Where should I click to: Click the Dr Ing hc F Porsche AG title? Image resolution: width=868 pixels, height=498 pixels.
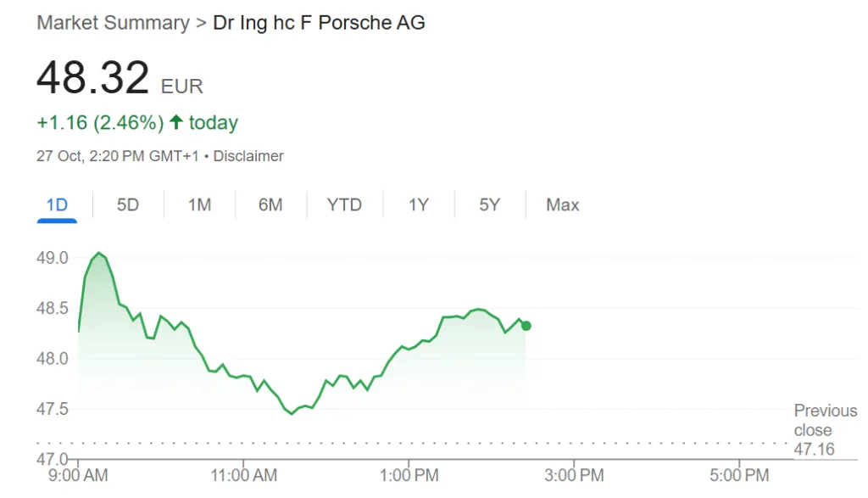tap(319, 23)
